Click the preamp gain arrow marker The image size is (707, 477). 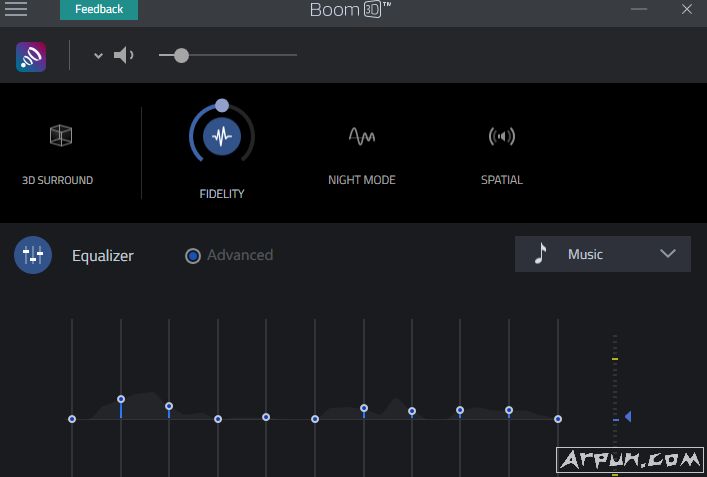[627, 416]
